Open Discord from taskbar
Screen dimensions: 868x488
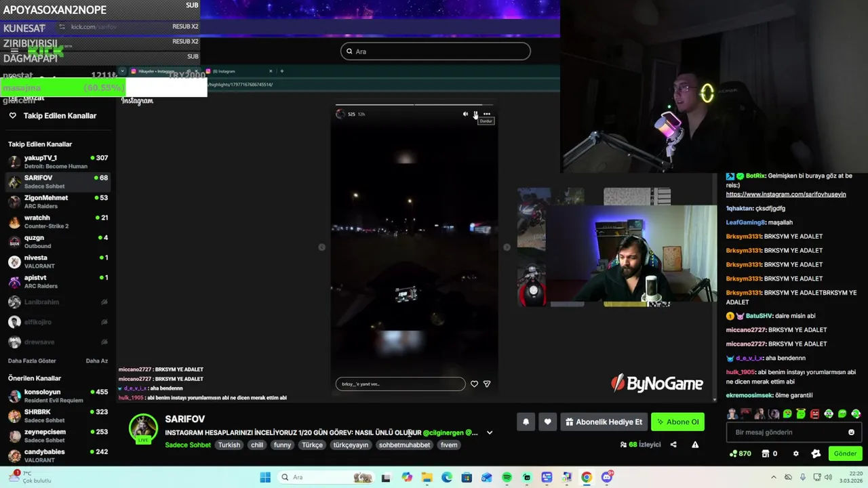607,477
